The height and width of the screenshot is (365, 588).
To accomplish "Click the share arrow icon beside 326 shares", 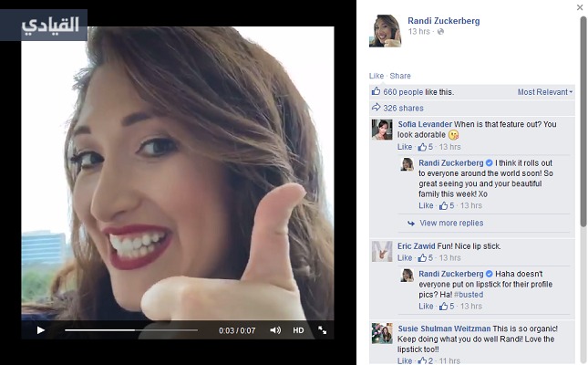I will point(376,108).
